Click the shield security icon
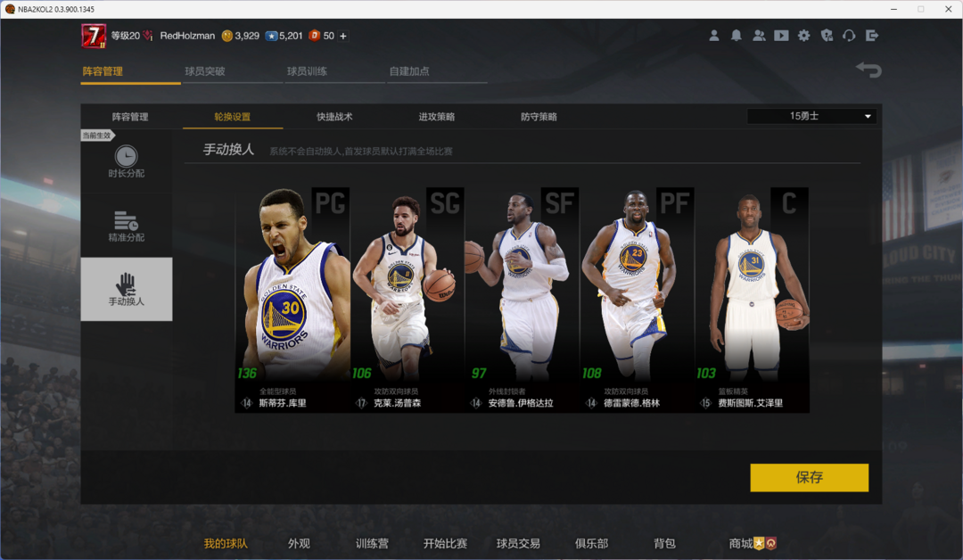963x560 pixels. 827,36
